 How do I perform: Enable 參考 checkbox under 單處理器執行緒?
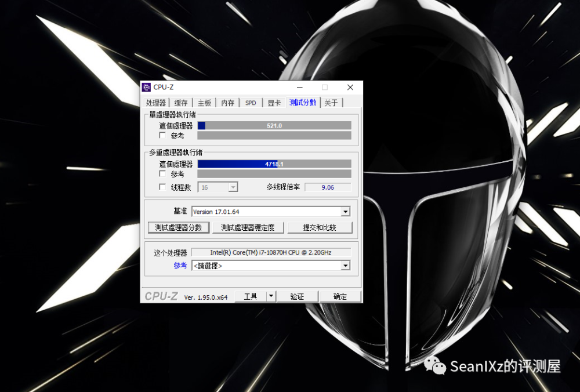162,135
